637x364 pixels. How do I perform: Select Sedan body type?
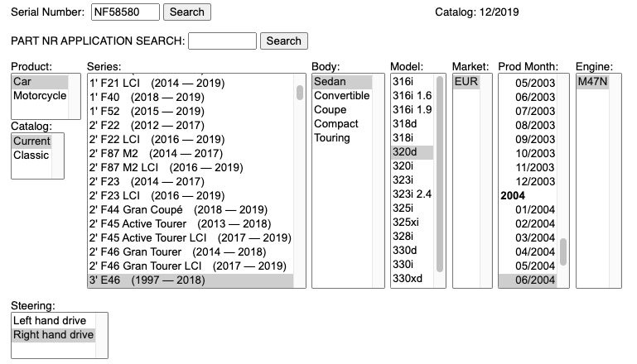tap(342, 82)
